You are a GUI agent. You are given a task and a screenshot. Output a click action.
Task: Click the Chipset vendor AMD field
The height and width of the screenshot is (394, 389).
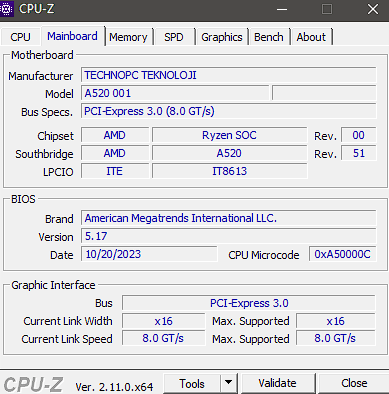coord(115,135)
